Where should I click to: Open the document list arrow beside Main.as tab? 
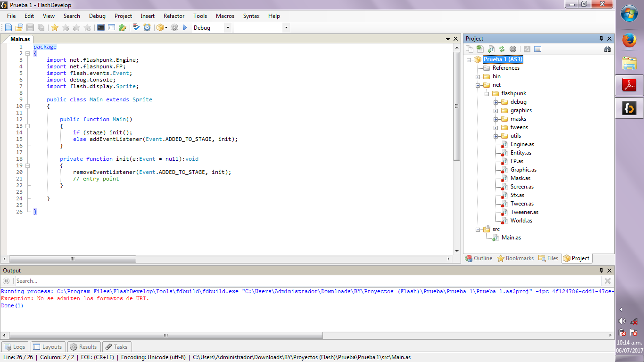click(x=448, y=39)
